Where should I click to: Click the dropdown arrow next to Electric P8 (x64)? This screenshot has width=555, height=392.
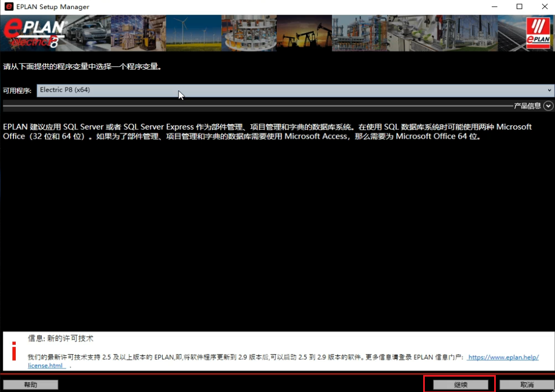coord(550,90)
